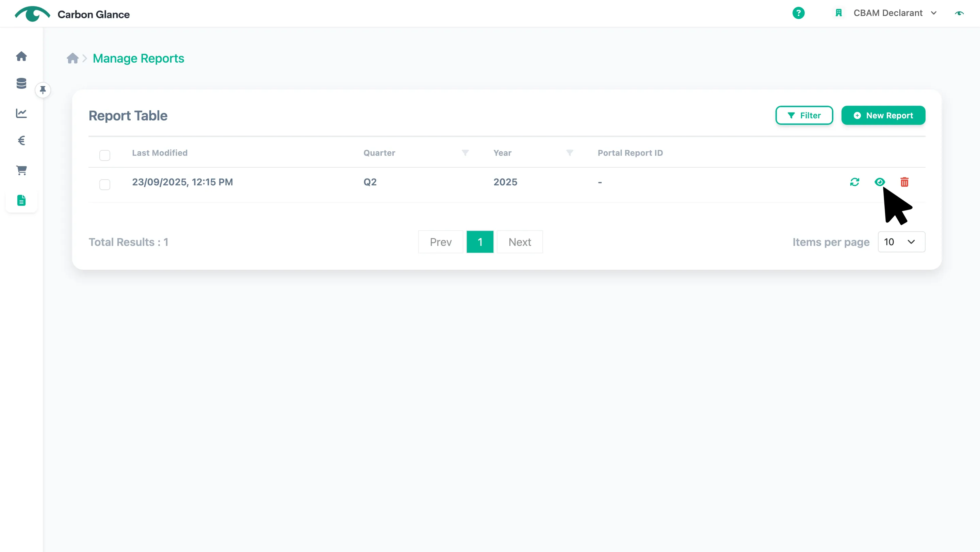The width and height of the screenshot is (980, 552).
Task: Go to previous page with Prev
Action: 441,242
